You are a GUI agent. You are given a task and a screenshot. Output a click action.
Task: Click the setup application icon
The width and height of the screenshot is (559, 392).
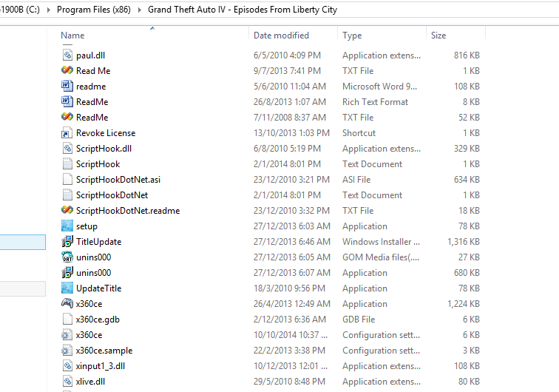click(x=67, y=226)
